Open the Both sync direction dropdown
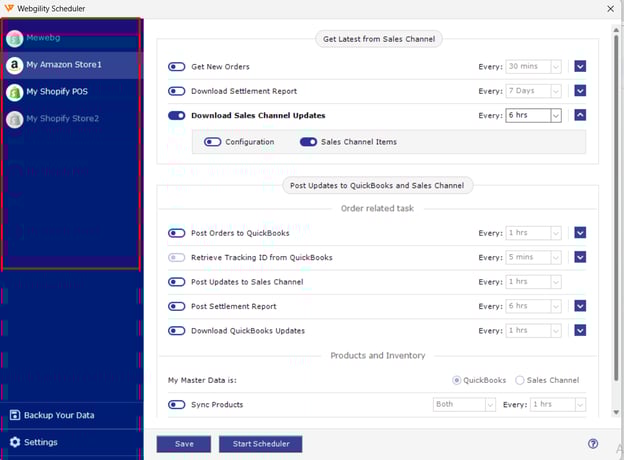Image resolution: width=624 pixels, height=460 pixels. pyautogui.click(x=464, y=405)
